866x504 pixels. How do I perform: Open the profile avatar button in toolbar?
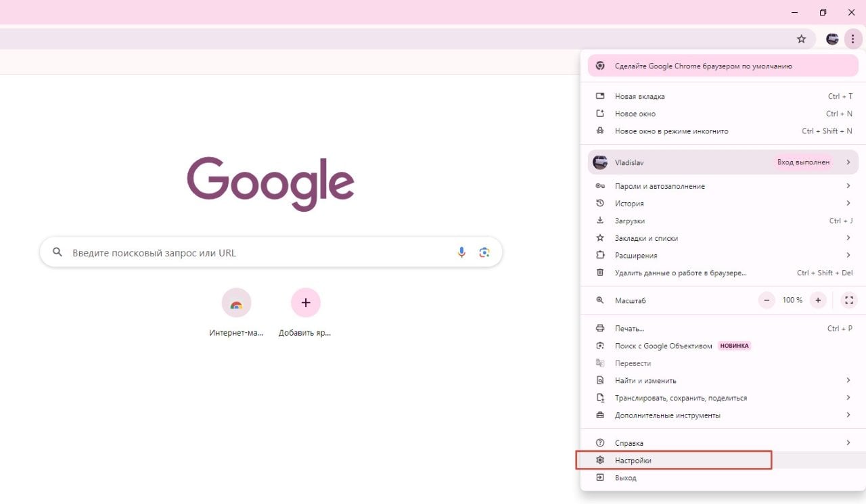point(832,39)
